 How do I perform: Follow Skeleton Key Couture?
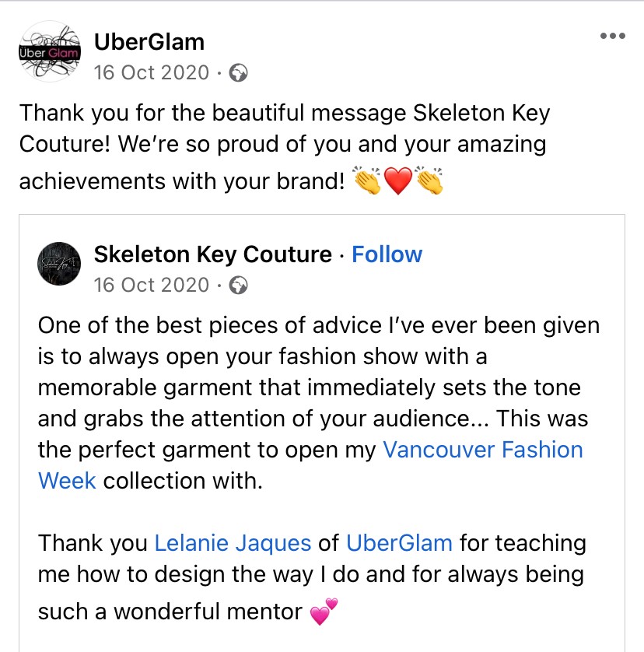click(x=387, y=254)
